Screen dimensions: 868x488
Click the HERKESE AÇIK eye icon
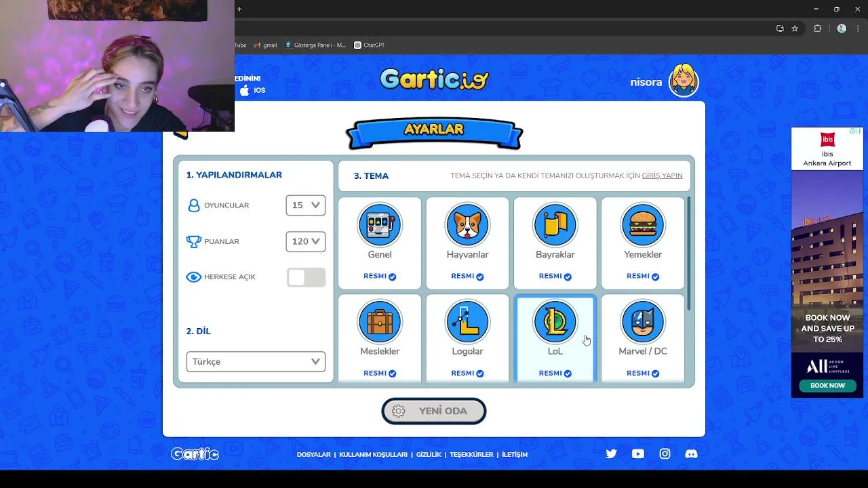click(x=194, y=277)
